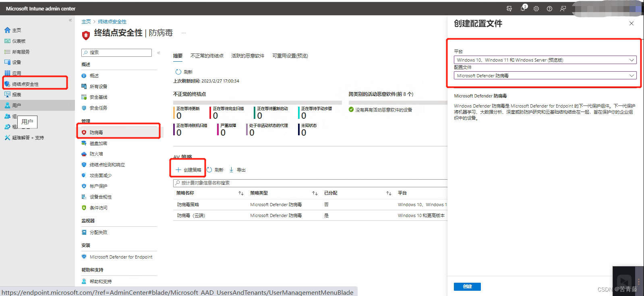Viewport: 644px width, 296px height.
Task: Open the ellipsis menu beside 防病毒 title
Action: (184, 33)
